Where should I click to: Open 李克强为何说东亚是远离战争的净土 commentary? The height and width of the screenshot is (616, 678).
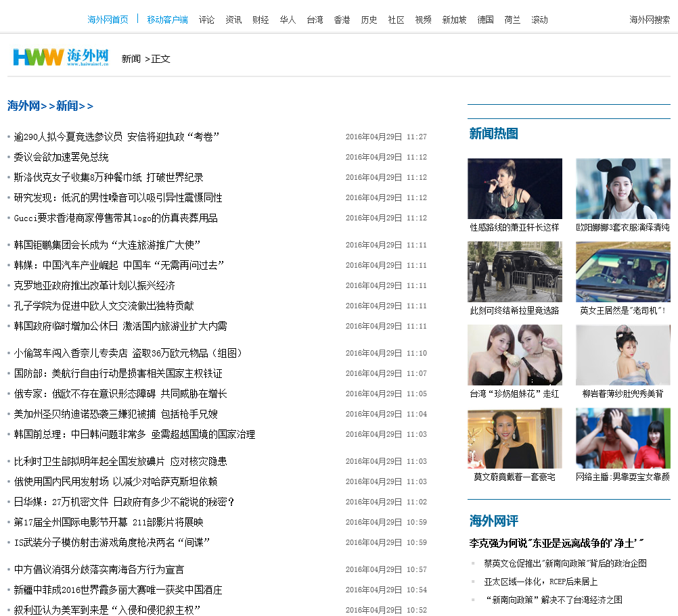pyautogui.click(x=556, y=544)
